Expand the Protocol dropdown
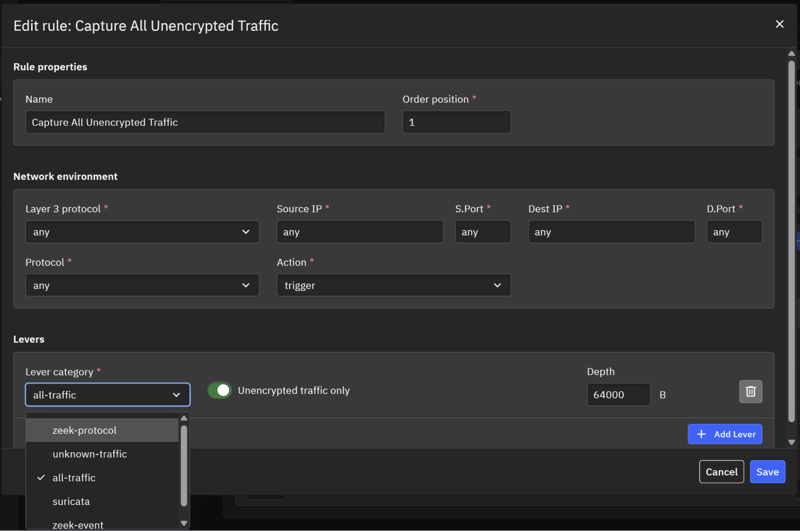The width and height of the screenshot is (800, 531). click(x=142, y=285)
